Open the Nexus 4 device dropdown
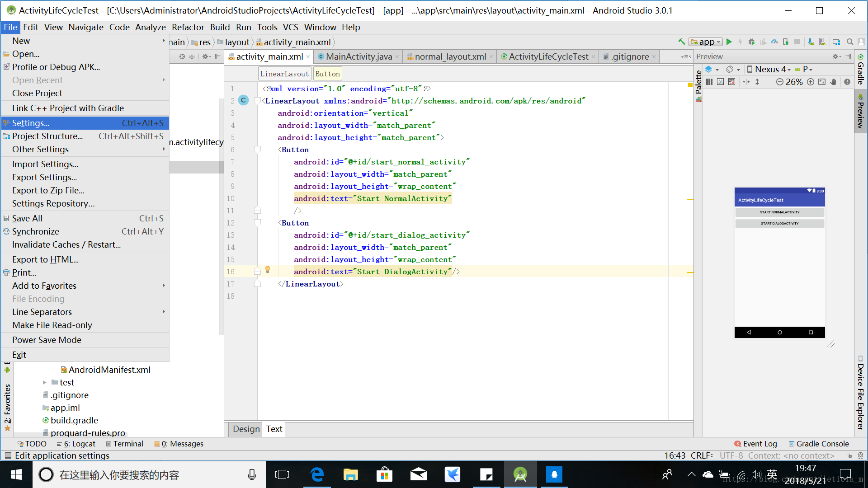 point(769,69)
